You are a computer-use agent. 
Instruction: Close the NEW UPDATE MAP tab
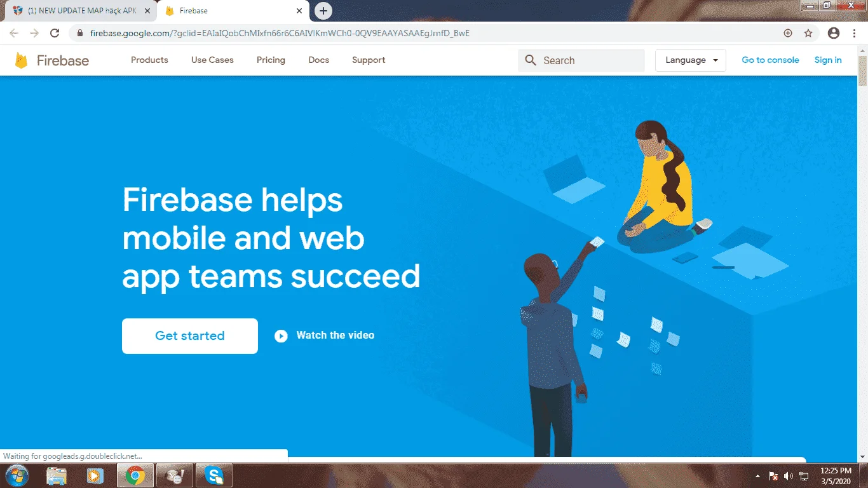coord(147,11)
